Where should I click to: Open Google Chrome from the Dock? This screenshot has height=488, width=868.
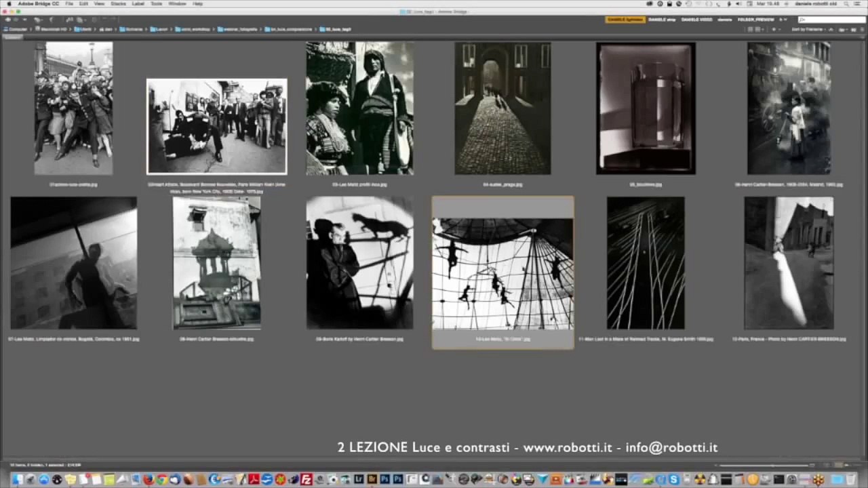161,480
